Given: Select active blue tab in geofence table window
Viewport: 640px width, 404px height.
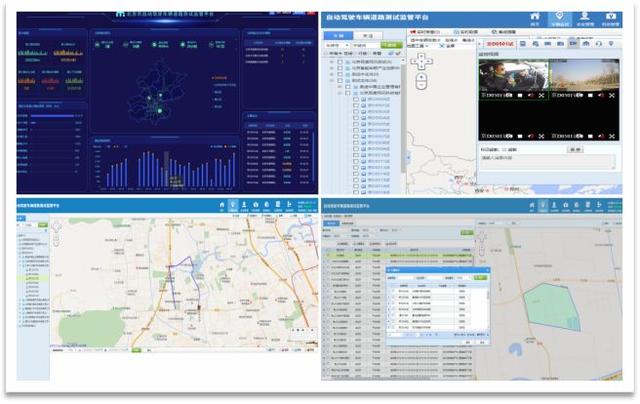Looking at the screenshot, I should click(331, 223).
